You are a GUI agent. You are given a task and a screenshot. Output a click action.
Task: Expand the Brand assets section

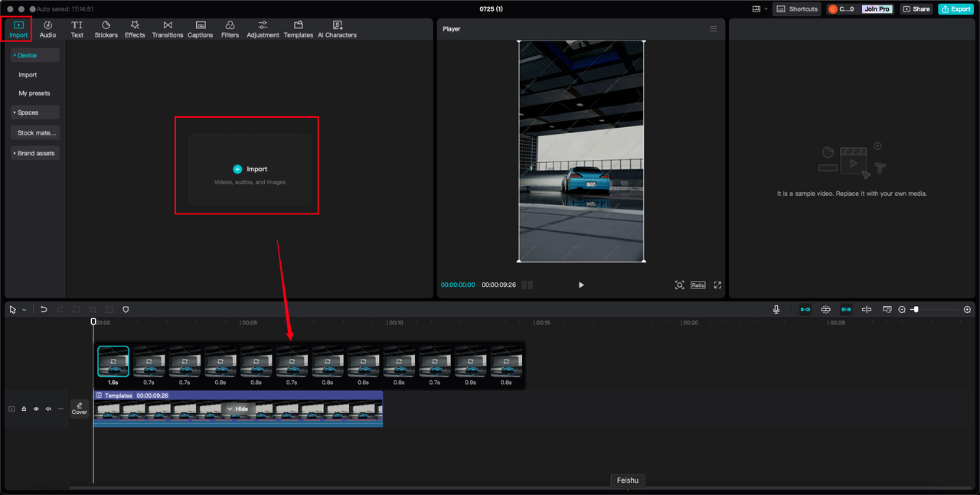[x=35, y=153]
